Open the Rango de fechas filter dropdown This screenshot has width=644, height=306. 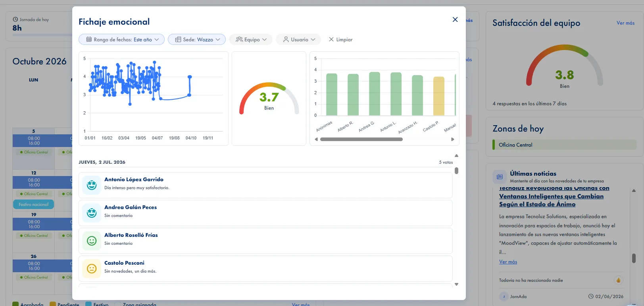click(x=122, y=39)
